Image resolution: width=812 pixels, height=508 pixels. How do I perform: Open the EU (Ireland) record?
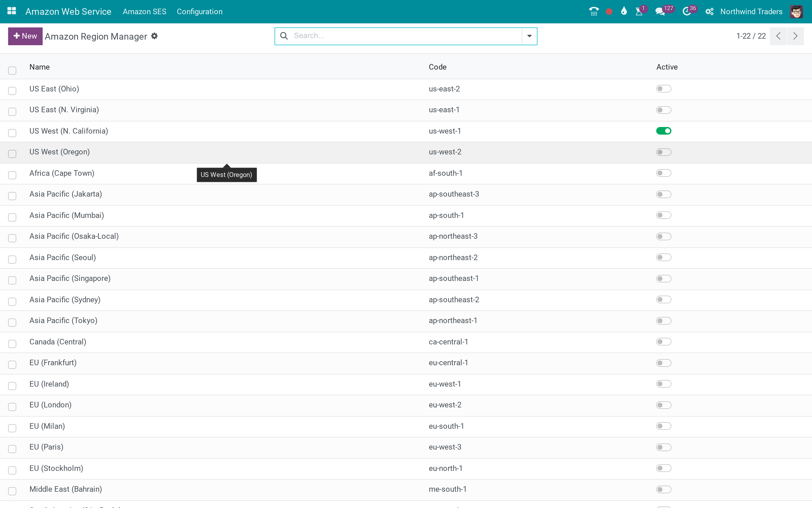[49, 384]
